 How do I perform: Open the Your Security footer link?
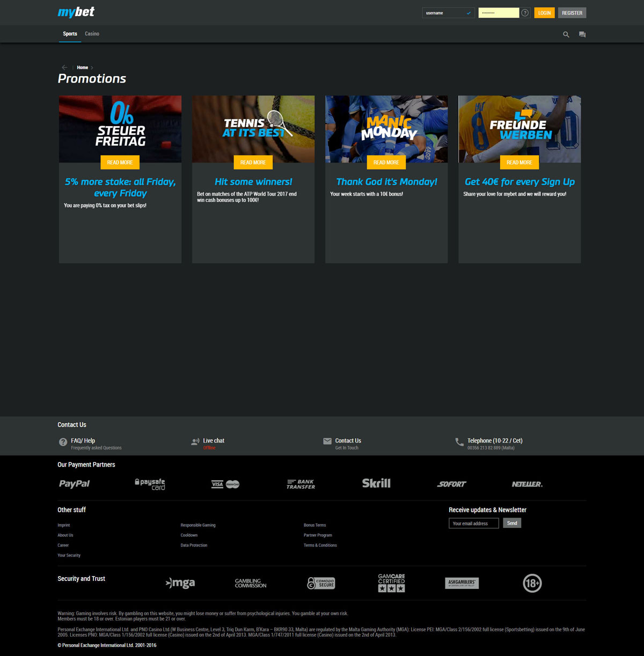(69, 556)
